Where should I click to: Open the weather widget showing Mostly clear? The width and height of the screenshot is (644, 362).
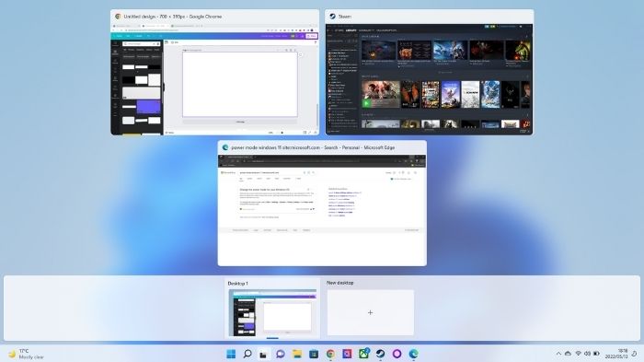tap(26, 354)
